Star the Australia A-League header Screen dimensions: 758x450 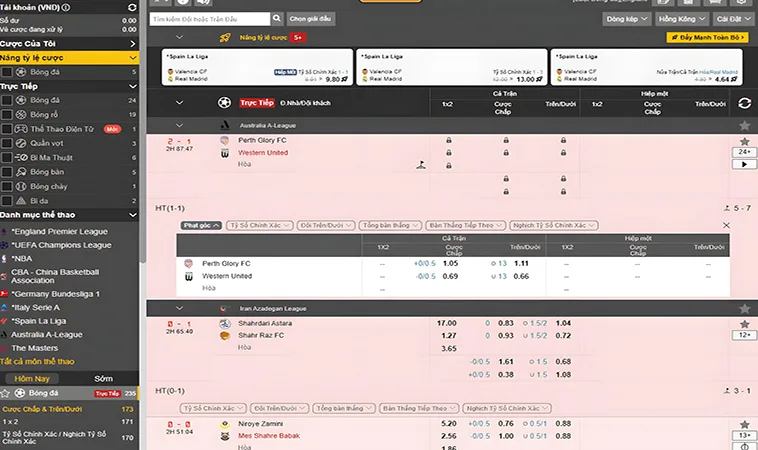click(743, 126)
